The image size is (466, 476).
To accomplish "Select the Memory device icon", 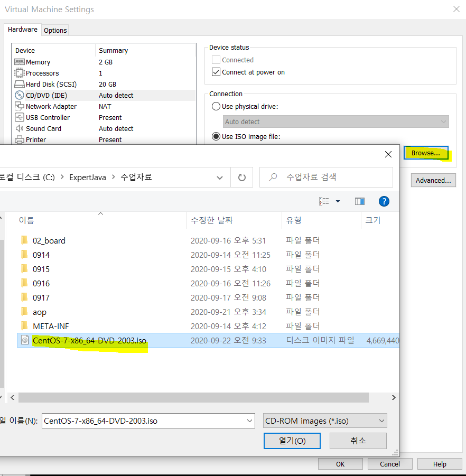I will tap(20, 62).
